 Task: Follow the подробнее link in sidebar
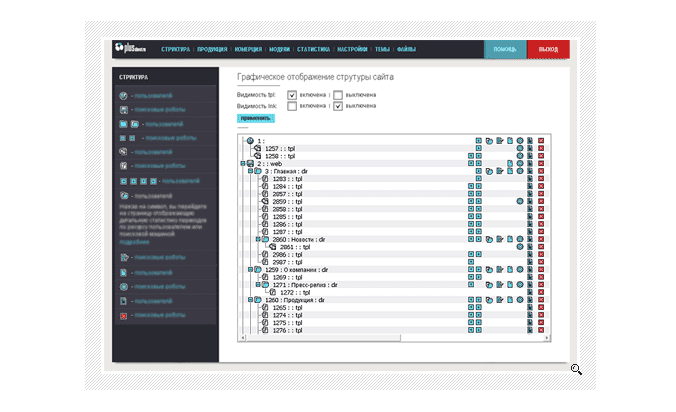[x=134, y=242]
